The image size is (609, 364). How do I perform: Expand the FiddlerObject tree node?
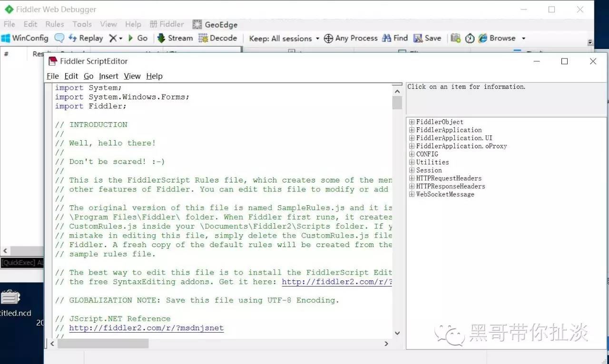click(412, 122)
